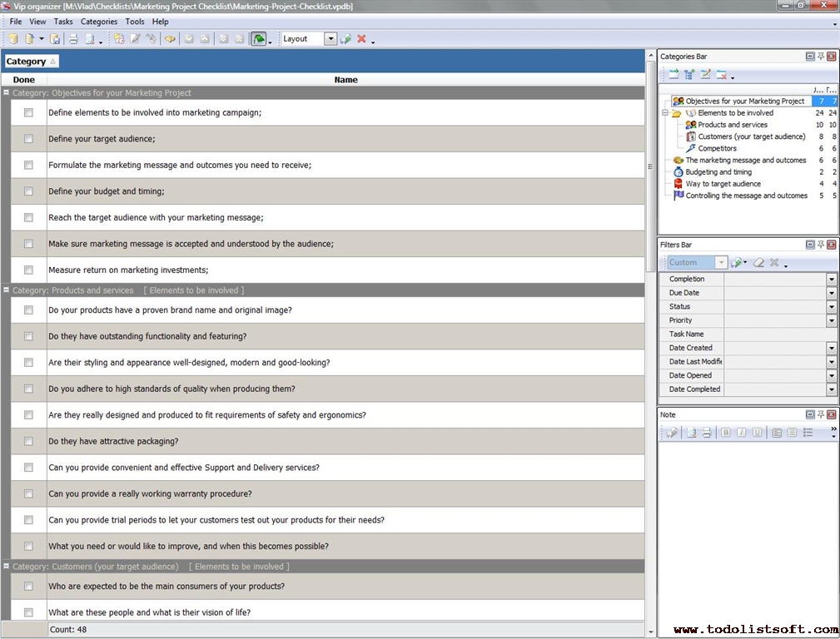Image resolution: width=840 pixels, height=639 pixels.
Task: Pin the Categories Bar panel
Action: pos(821,57)
